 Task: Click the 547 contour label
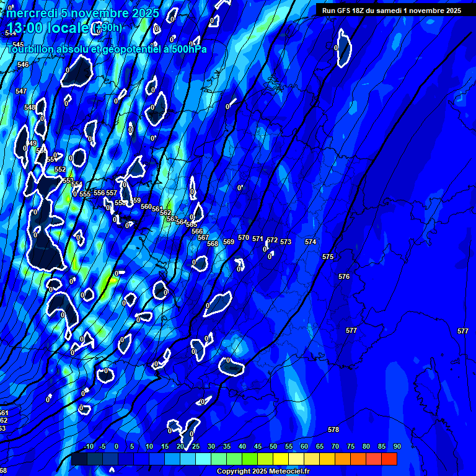pyautogui.click(x=21, y=91)
